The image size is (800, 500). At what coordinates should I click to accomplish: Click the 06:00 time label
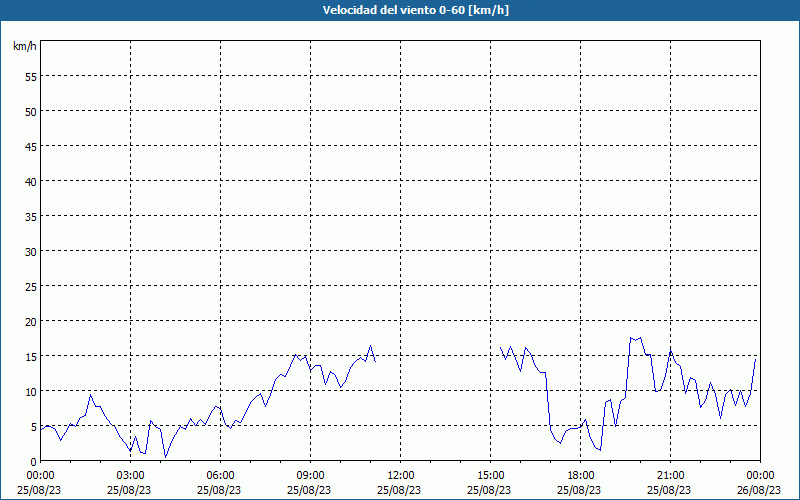pyautogui.click(x=220, y=476)
